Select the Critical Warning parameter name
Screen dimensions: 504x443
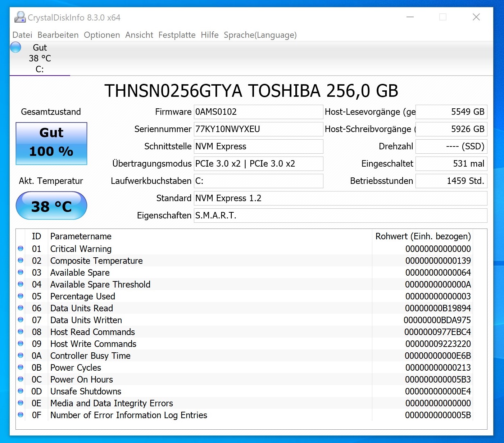point(81,249)
